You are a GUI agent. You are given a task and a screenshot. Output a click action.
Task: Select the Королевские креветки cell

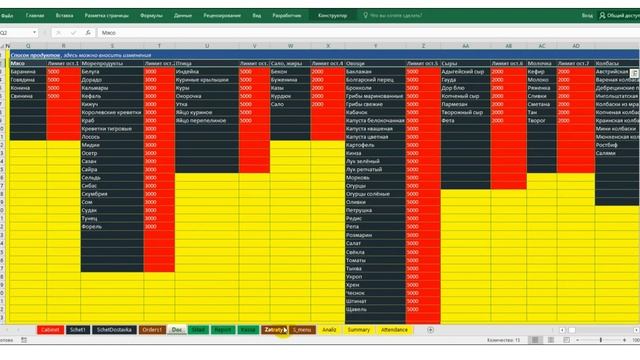[112, 112]
